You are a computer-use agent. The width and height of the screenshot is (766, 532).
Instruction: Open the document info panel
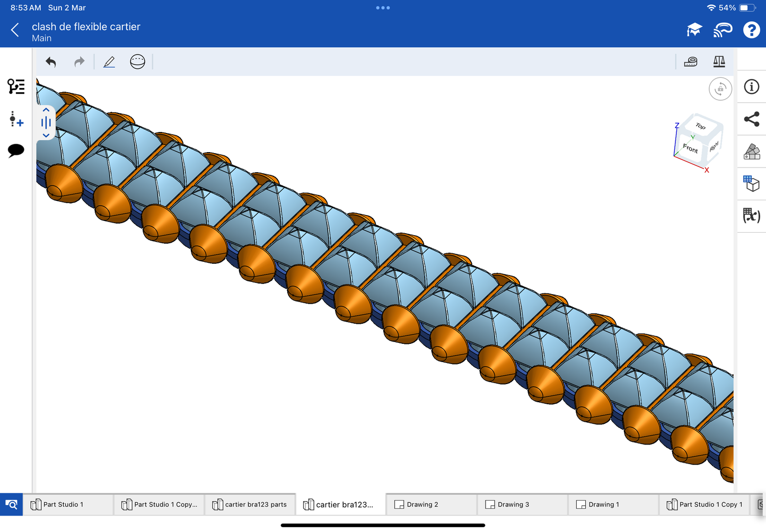[751, 87]
